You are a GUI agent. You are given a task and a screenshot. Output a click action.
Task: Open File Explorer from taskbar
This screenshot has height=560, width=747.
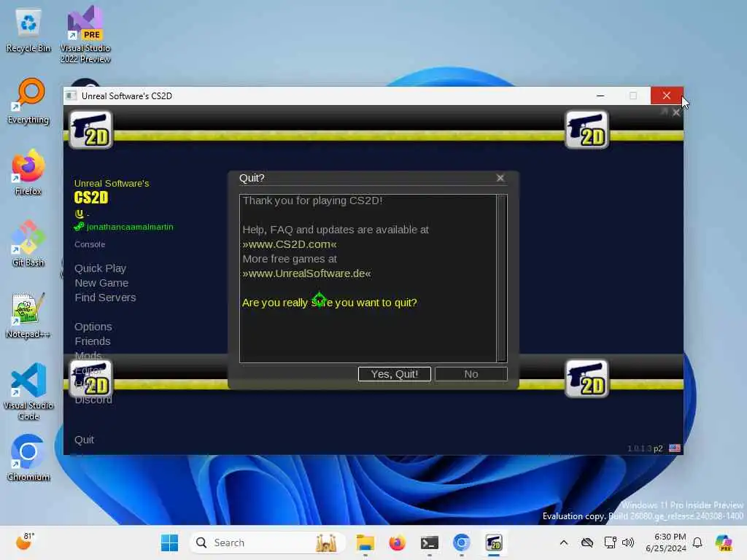[x=365, y=542]
